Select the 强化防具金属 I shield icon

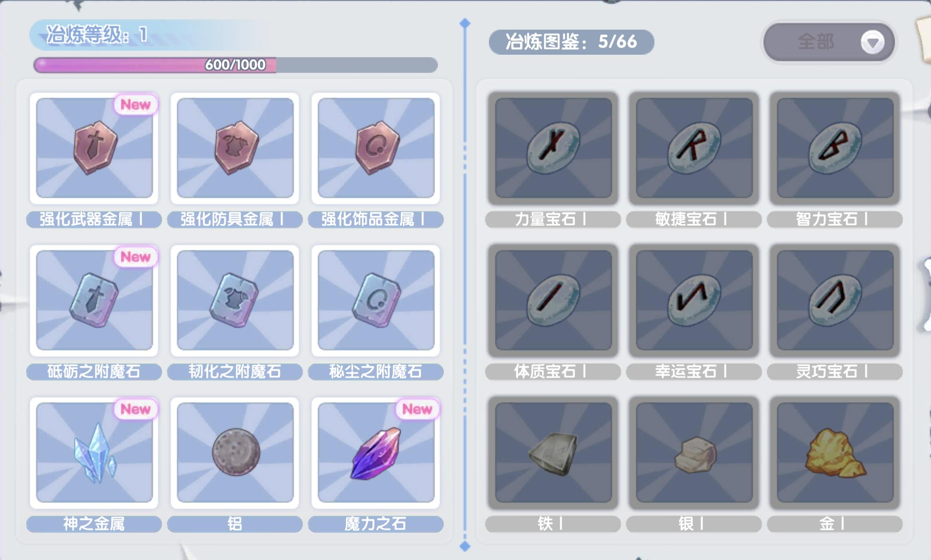235,148
